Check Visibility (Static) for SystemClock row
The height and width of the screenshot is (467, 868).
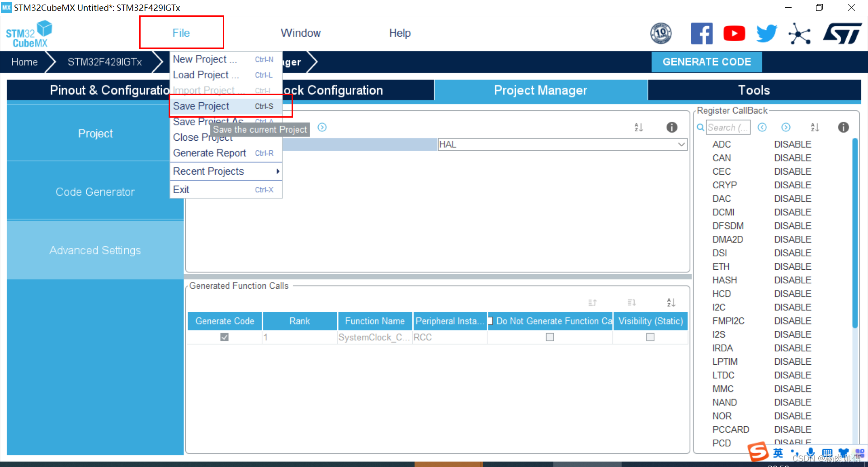650,337
